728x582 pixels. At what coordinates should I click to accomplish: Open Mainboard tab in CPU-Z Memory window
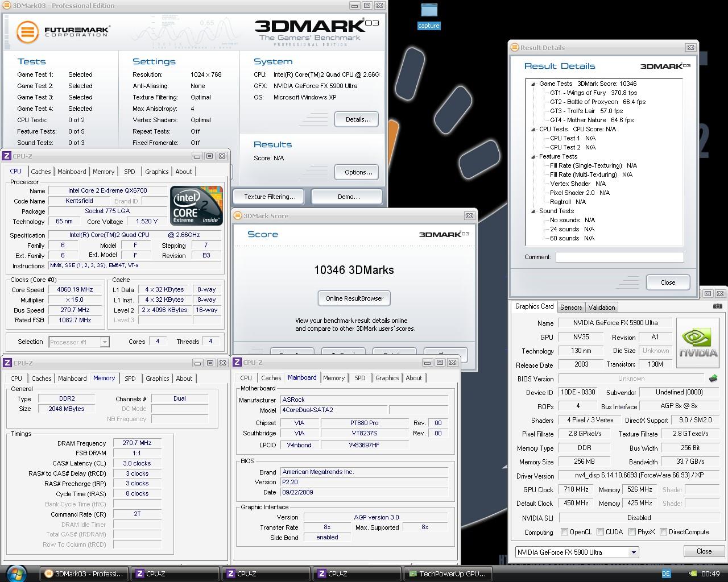coord(72,379)
